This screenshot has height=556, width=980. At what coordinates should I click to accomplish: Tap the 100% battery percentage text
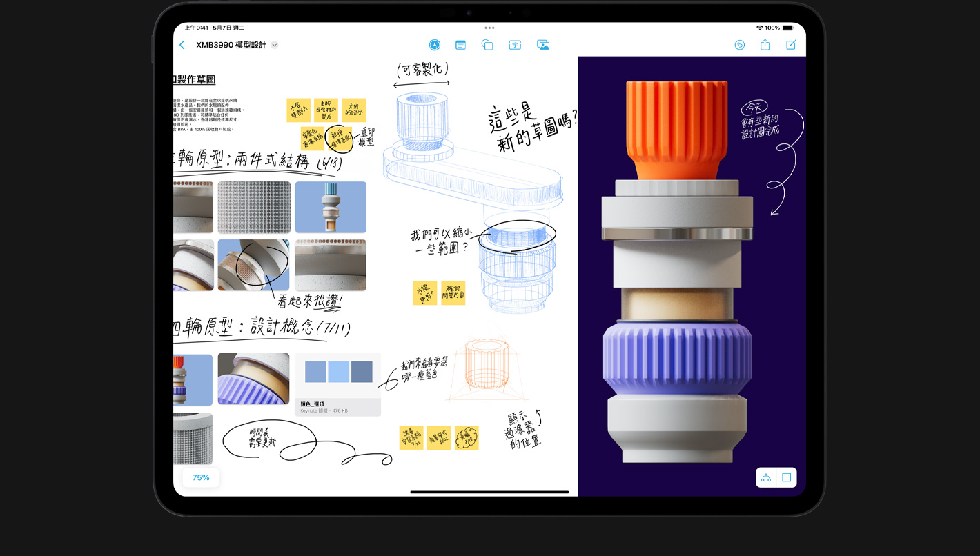(x=772, y=28)
